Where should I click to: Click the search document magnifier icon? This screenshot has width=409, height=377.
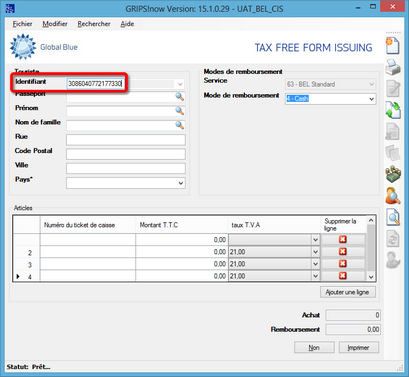393,217
